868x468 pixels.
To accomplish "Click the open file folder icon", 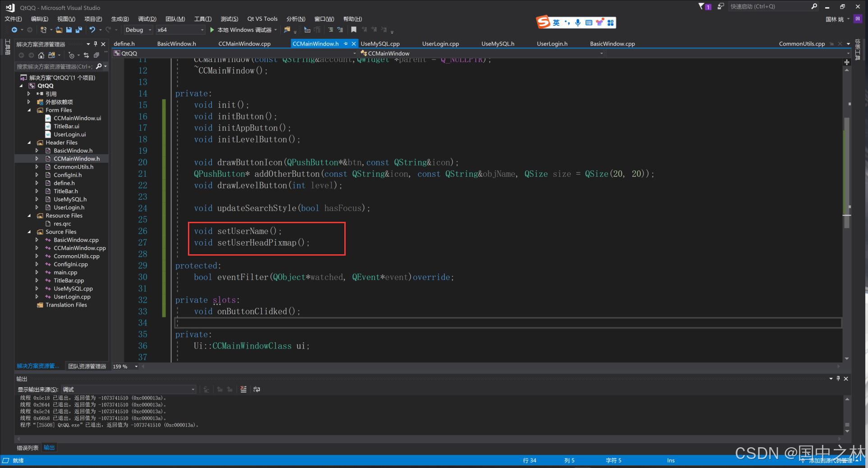I will click(x=59, y=30).
